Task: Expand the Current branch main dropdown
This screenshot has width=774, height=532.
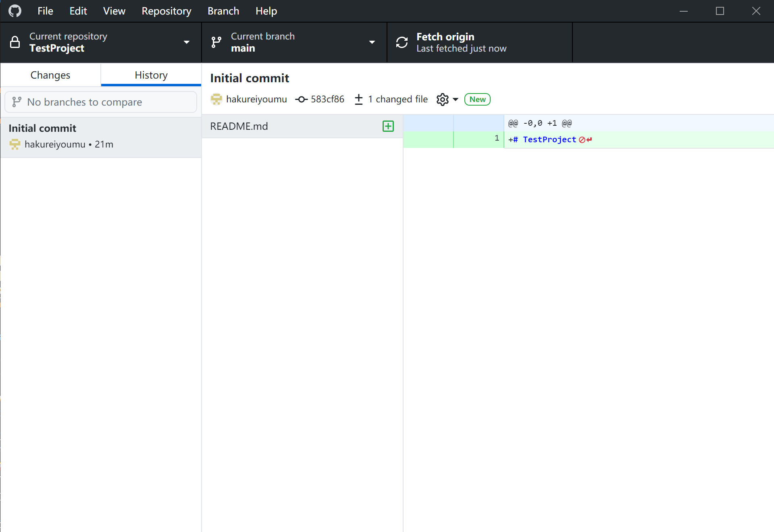Action: coord(372,42)
